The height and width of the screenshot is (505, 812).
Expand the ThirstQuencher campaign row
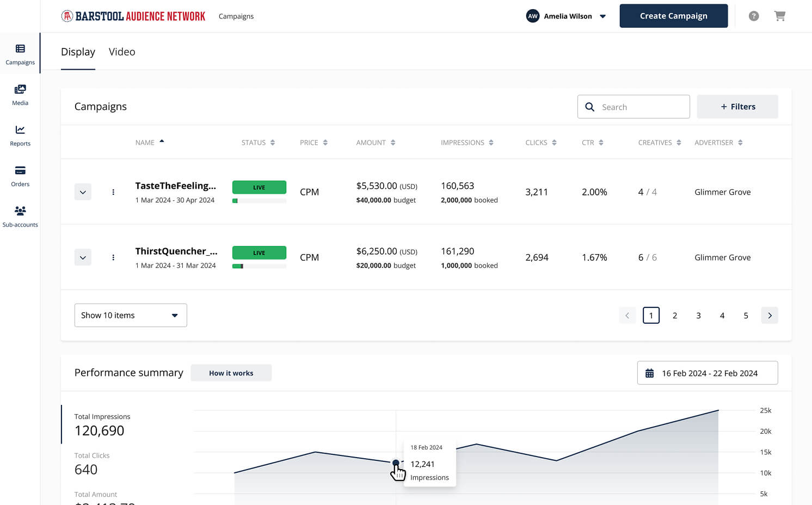coord(83,257)
